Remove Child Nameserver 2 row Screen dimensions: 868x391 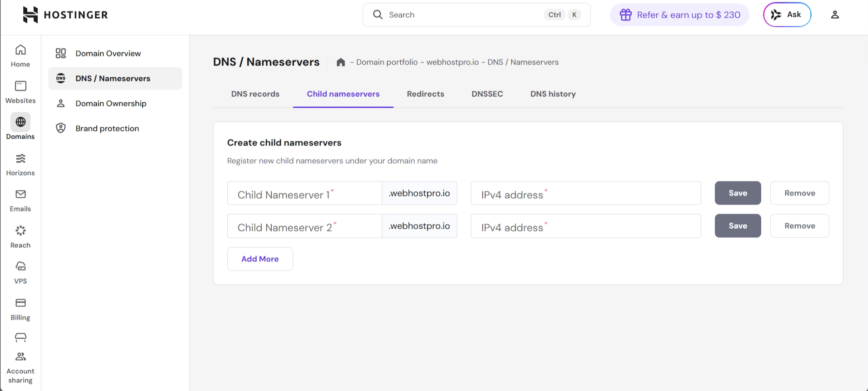[799, 226]
